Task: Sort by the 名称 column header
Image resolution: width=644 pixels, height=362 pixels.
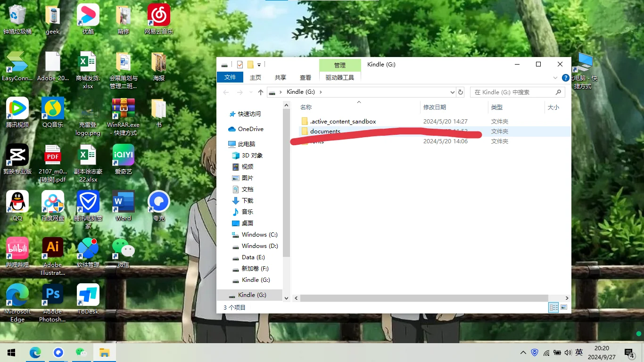Action: [306, 107]
